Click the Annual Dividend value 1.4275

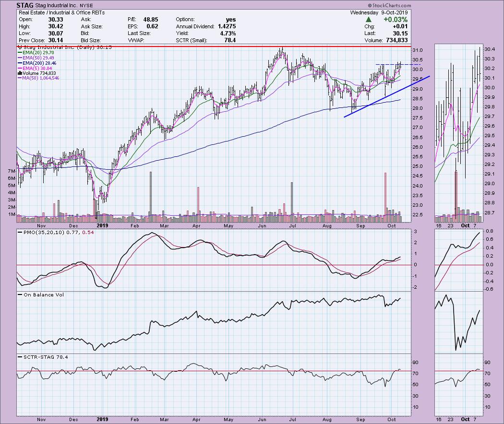pos(227,26)
